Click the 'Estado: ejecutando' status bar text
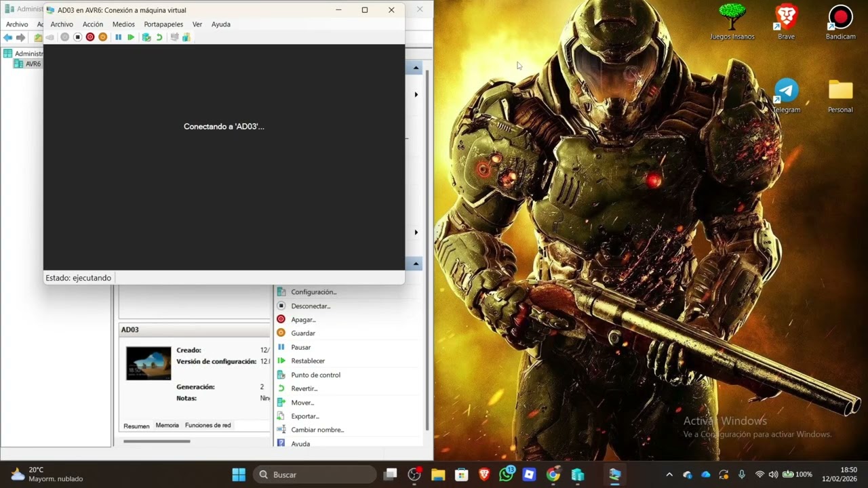The image size is (868, 488). click(79, 278)
